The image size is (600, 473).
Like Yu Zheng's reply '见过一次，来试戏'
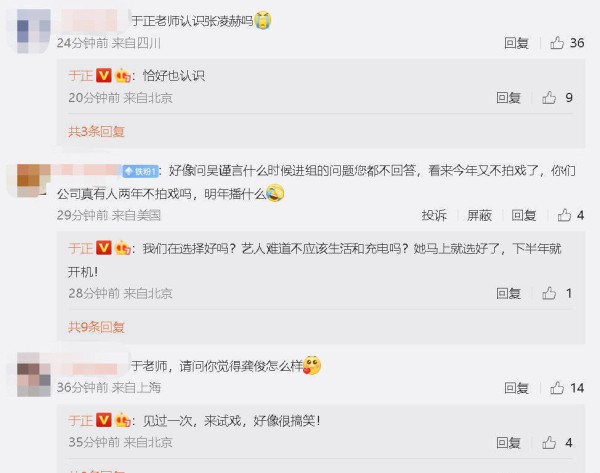point(549,443)
